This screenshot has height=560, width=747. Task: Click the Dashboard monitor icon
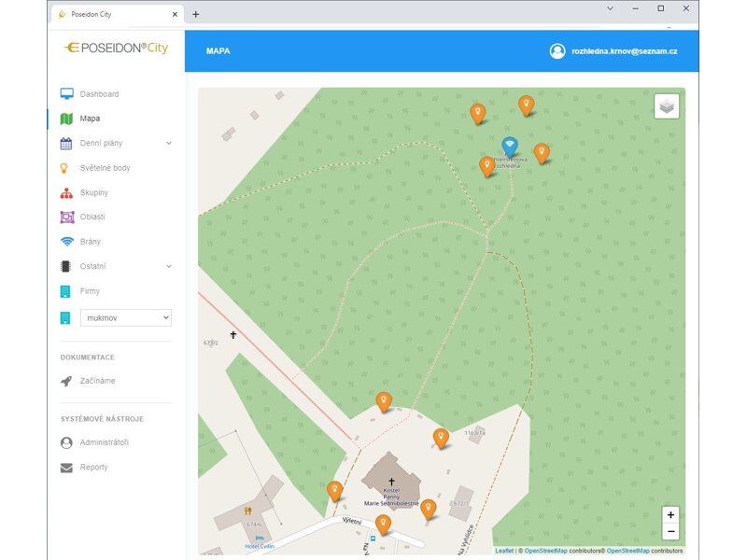coord(66,94)
